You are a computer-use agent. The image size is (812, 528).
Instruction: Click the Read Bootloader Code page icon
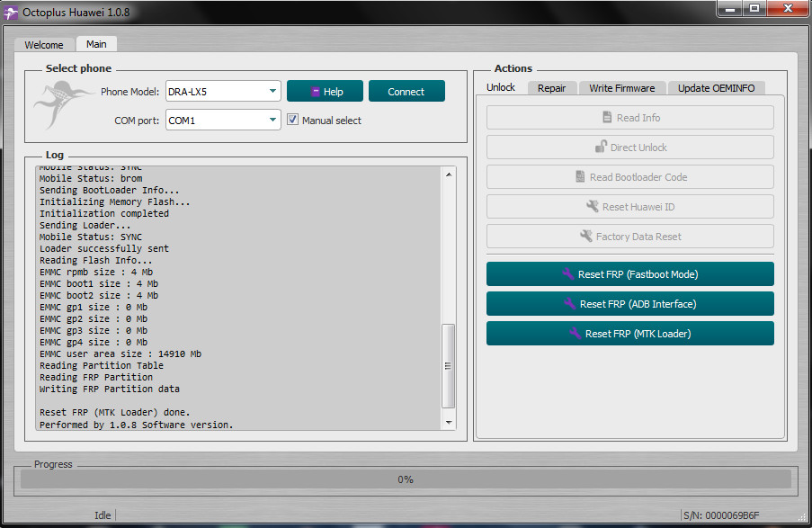point(580,177)
